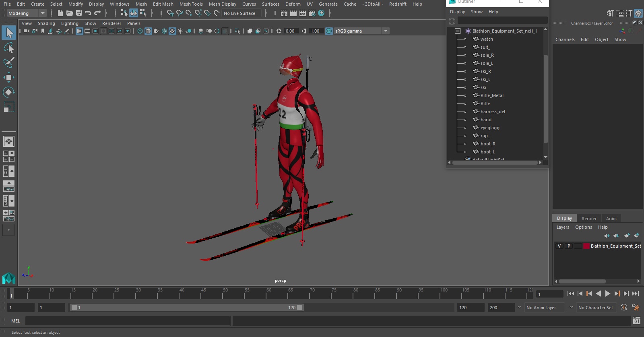
Task: Enable snap to curves
Action: click(x=180, y=13)
